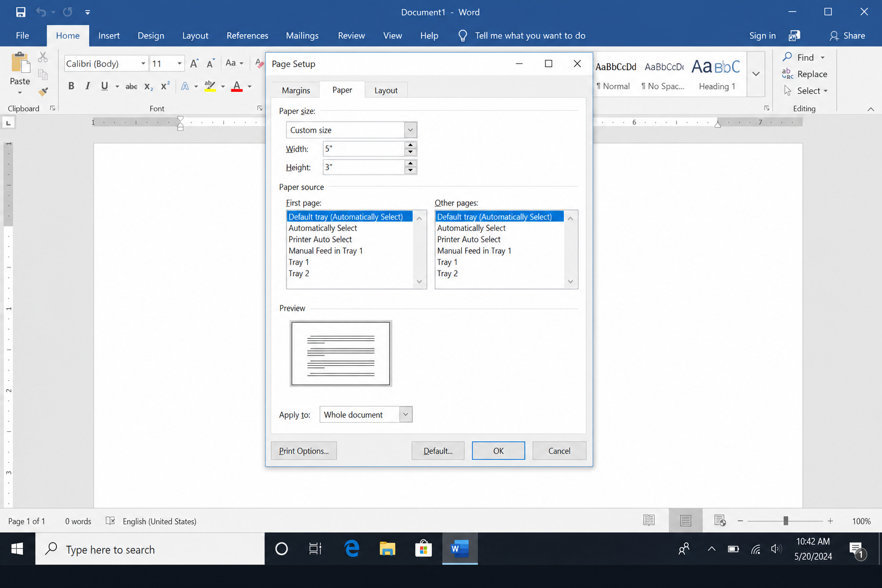Click Sign in

pyautogui.click(x=763, y=36)
